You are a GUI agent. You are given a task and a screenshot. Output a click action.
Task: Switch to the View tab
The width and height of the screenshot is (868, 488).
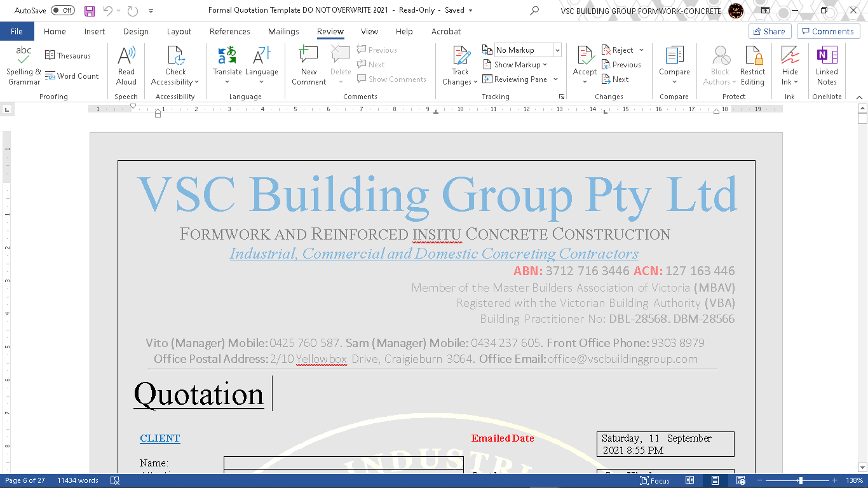coord(369,31)
